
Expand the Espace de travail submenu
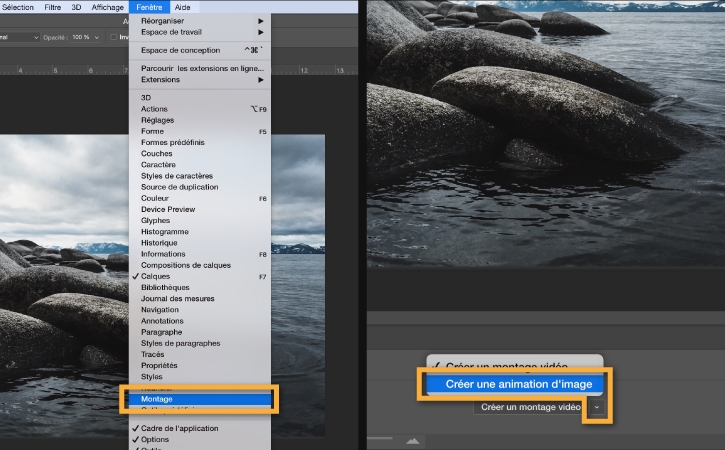pos(200,32)
